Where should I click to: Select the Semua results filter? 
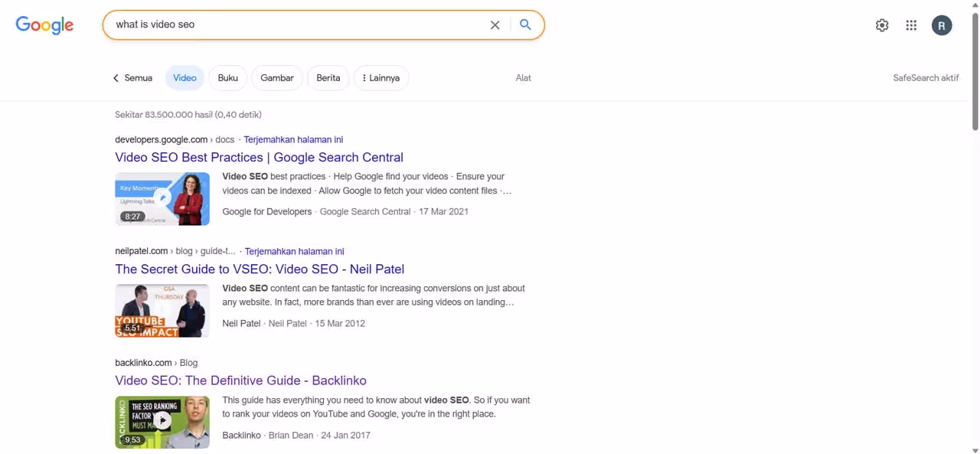tap(139, 77)
